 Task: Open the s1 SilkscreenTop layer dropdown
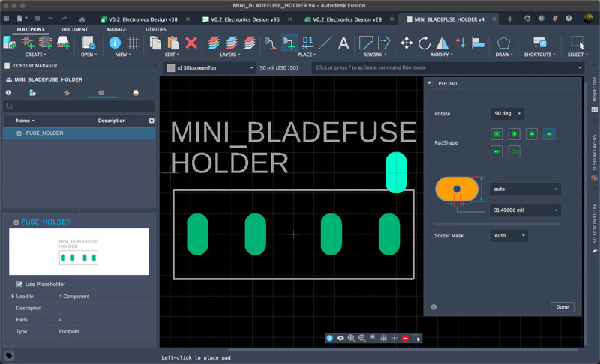point(211,67)
